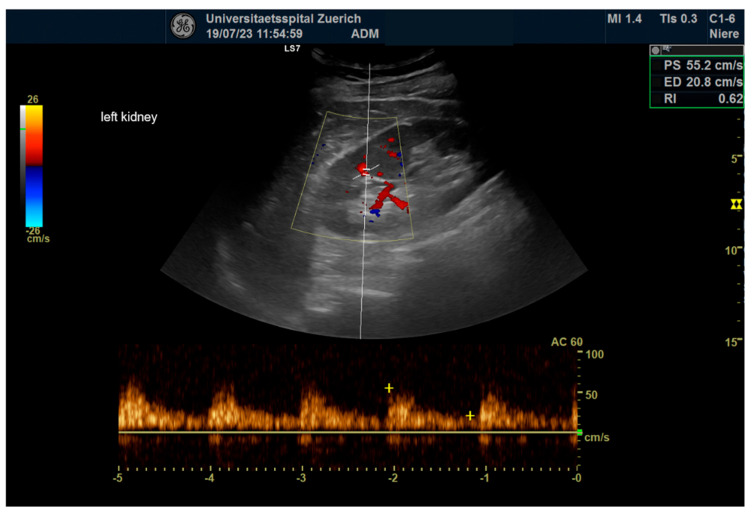Click the yellow spectral baseline line

click(x=348, y=432)
